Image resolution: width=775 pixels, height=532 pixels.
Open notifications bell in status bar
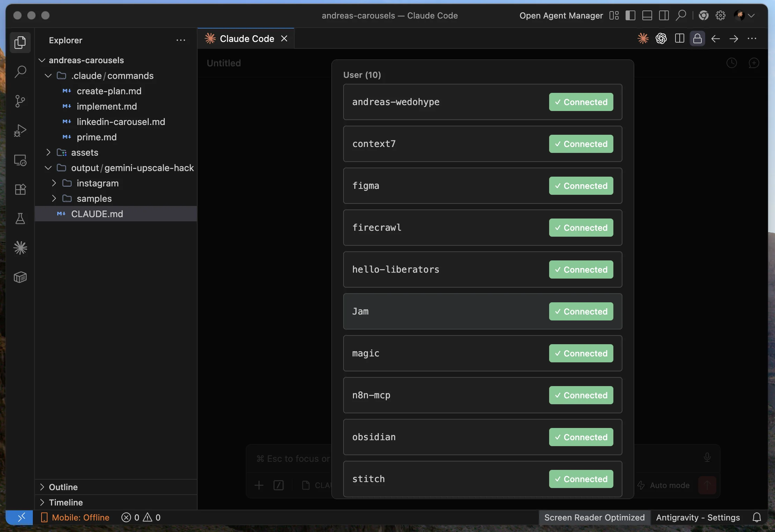(x=756, y=517)
